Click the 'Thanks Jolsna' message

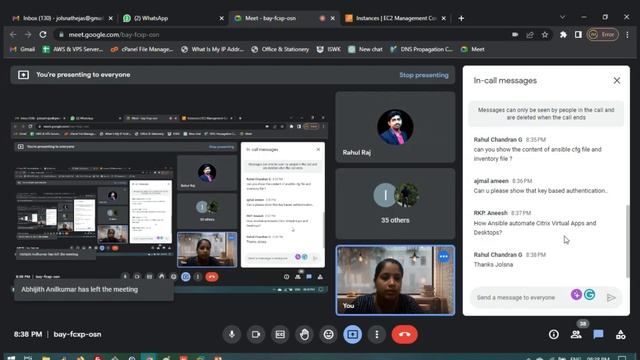(x=493, y=264)
